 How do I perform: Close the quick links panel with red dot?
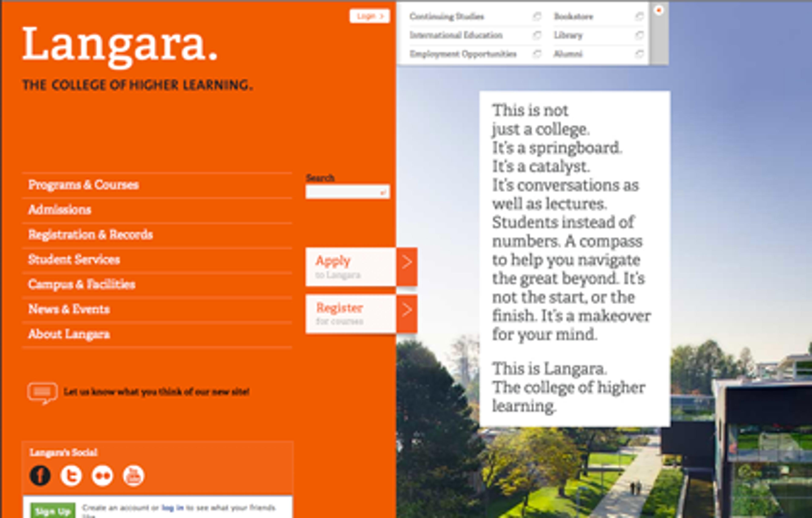(658, 10)
